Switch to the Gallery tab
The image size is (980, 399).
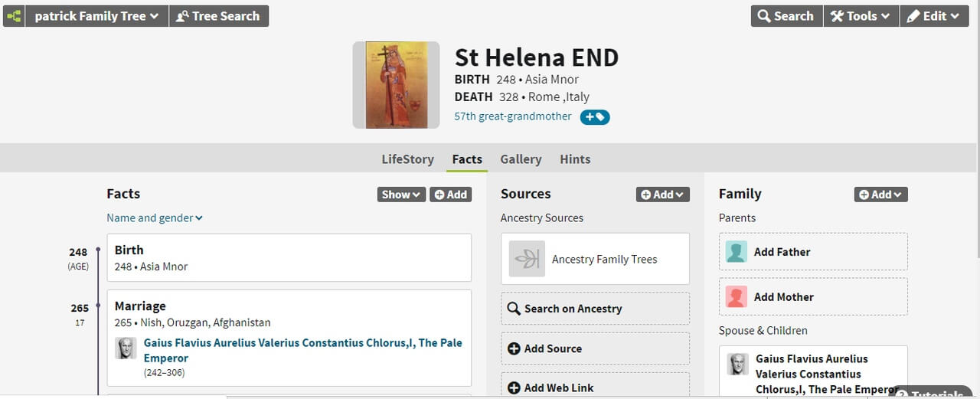pyautogui.click(x=521, y=159)
